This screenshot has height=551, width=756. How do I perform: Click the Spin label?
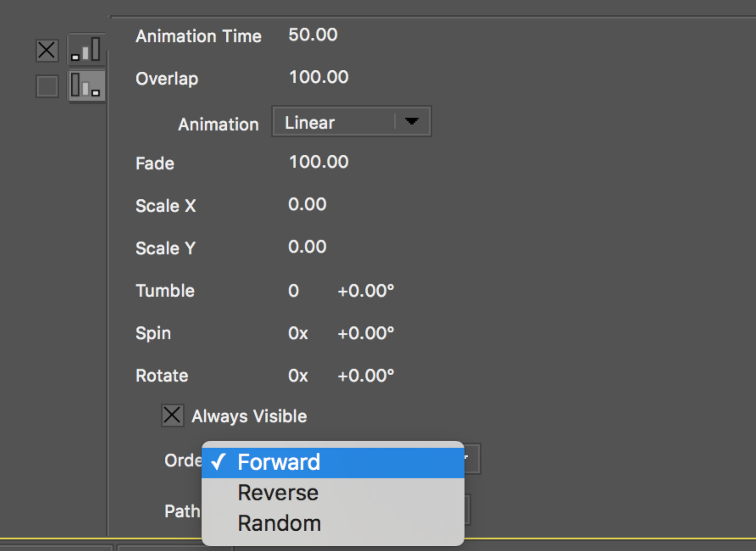coord(153,334)
